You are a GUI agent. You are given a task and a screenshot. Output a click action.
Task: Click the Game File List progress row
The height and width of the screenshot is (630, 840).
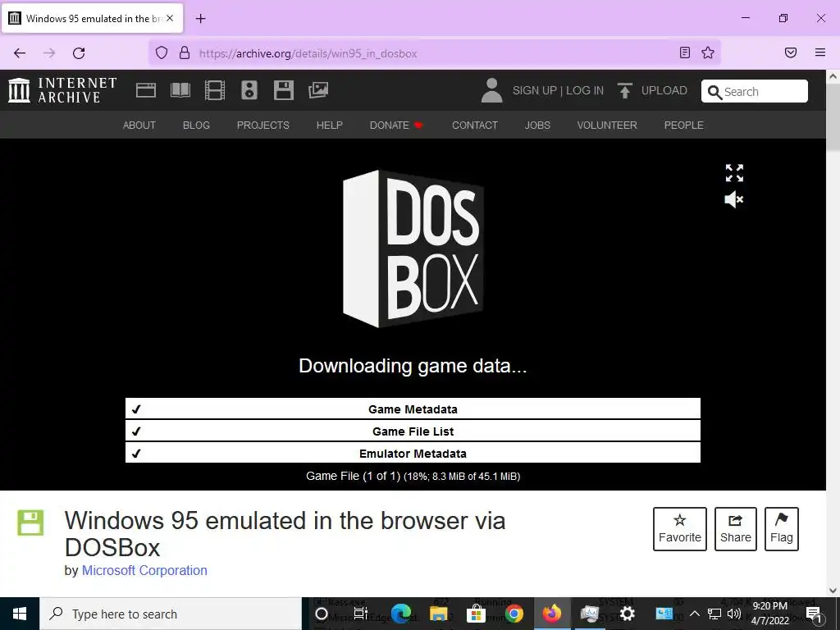coord(413,431)
